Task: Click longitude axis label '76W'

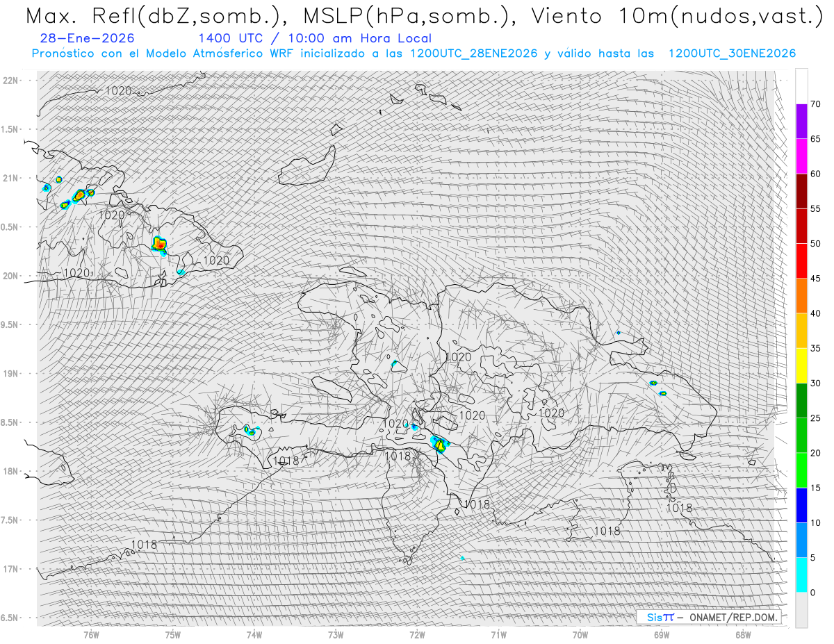Action: 91,634
